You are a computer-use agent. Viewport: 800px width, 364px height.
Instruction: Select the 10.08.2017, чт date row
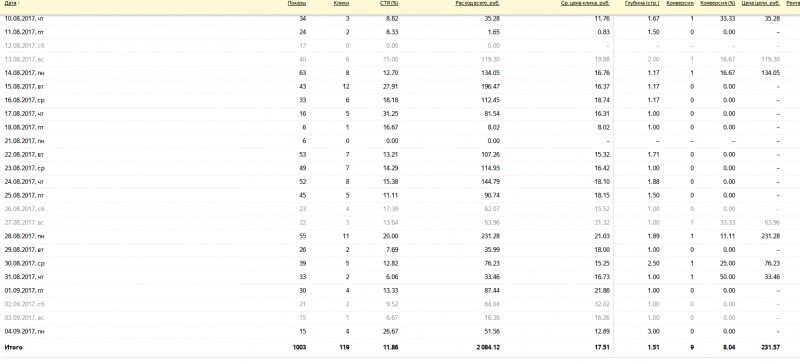400,18
